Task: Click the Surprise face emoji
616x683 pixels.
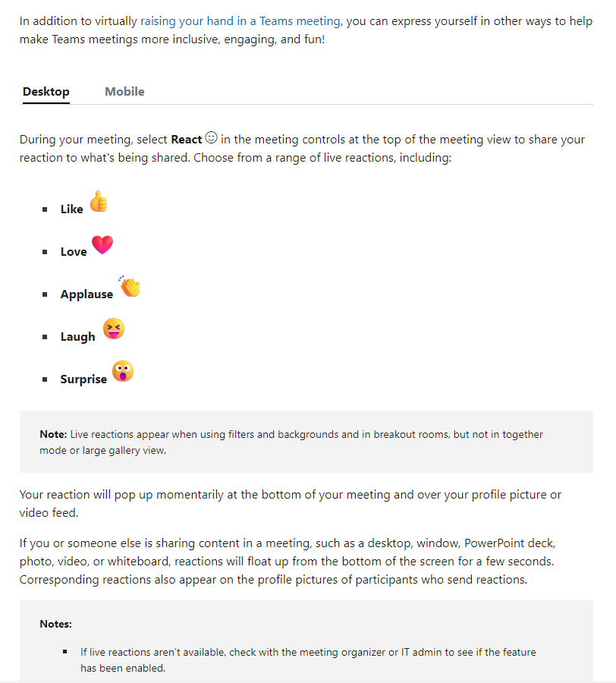Action: coord(123,371)
